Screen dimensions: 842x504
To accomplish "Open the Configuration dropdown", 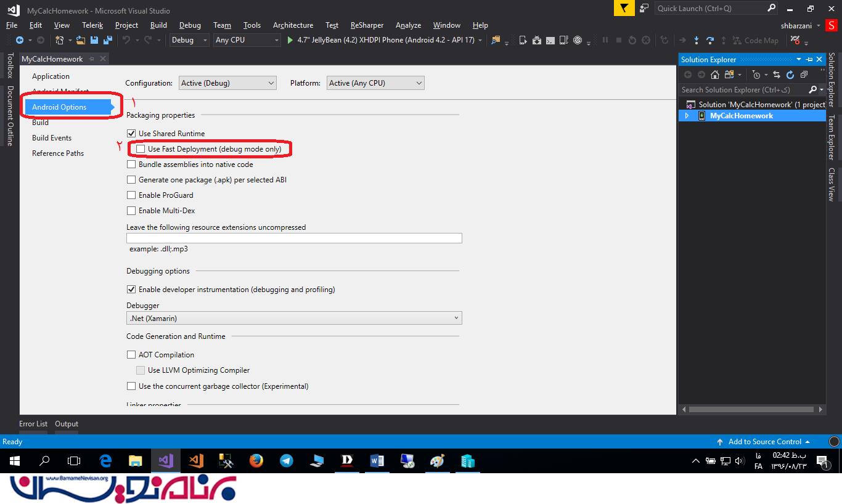I will pyautogui.click(x=227, y=83).
